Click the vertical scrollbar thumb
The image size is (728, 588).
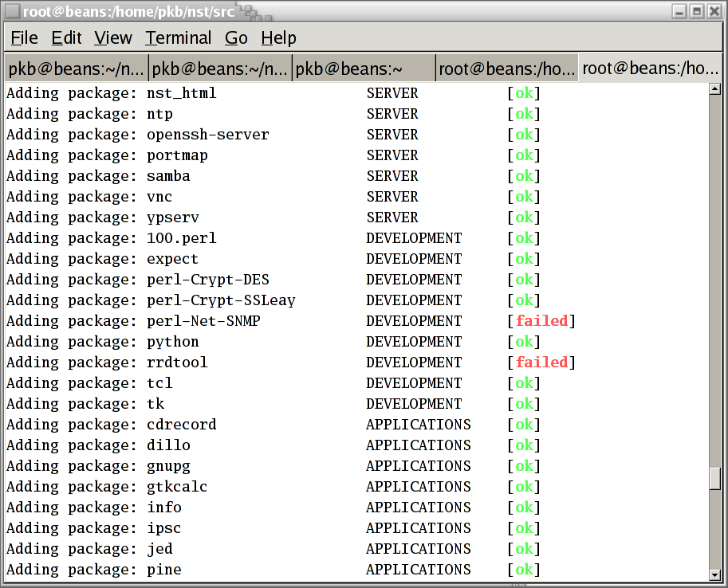point(714,478)
